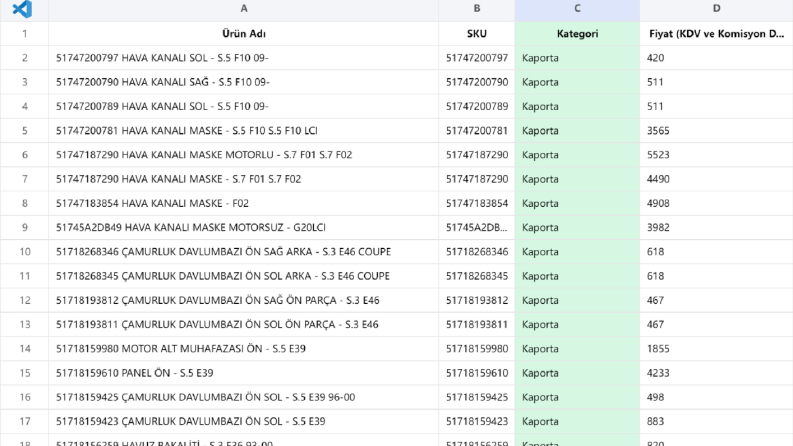Click the Kaporta cell in row 8
This screenshot has height=446, width=793.
tap(577, 203)
